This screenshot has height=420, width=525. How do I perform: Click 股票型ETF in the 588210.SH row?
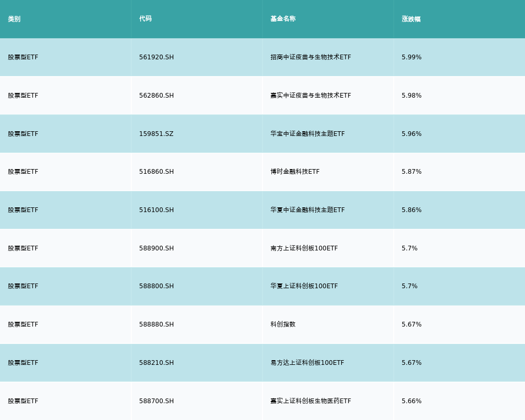point(23,363)
